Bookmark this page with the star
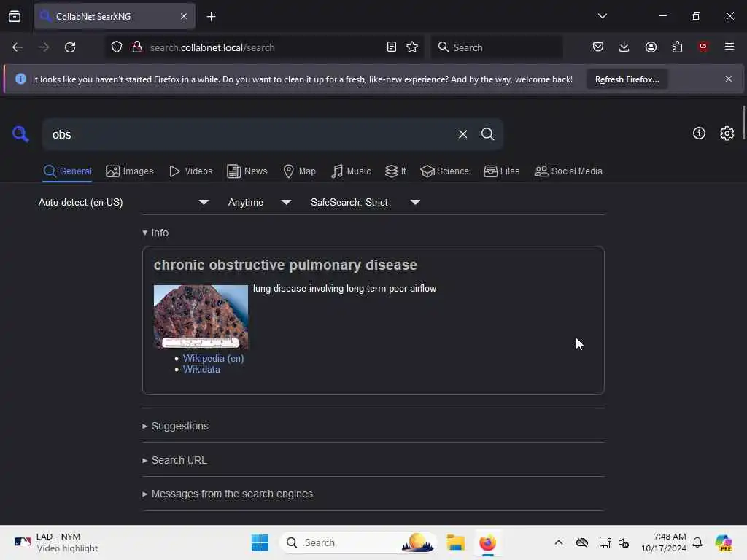This screenshot has height=560, width=747. tap(413, 47)
